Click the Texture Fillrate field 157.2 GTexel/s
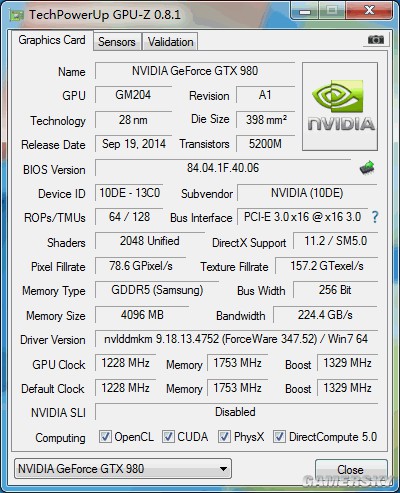 327,266
